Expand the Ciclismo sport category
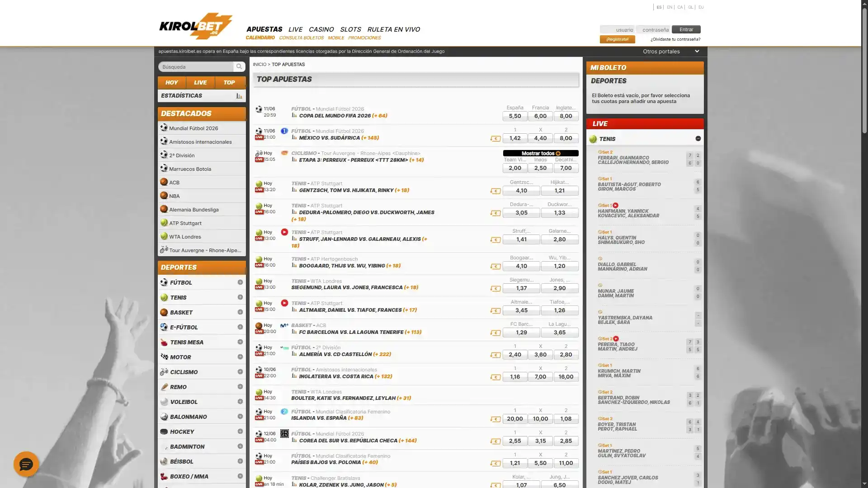The width and height of the screenshot is (868, 488). [240, 372]
